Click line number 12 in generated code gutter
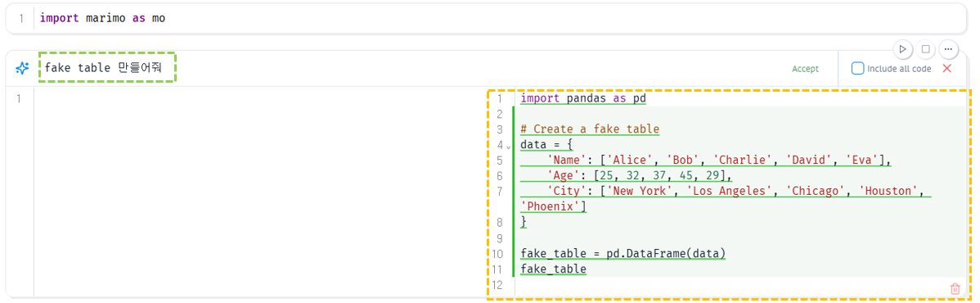 497,285
